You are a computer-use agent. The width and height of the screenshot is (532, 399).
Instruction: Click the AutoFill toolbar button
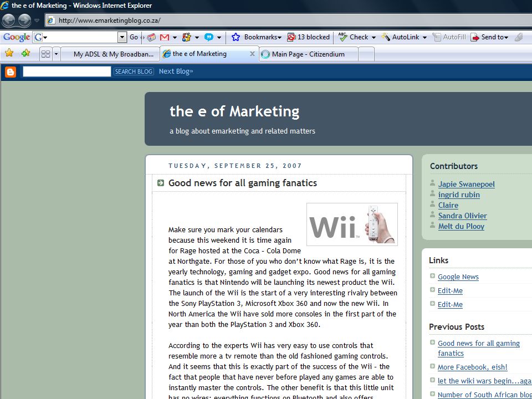(x=449, y=37)
